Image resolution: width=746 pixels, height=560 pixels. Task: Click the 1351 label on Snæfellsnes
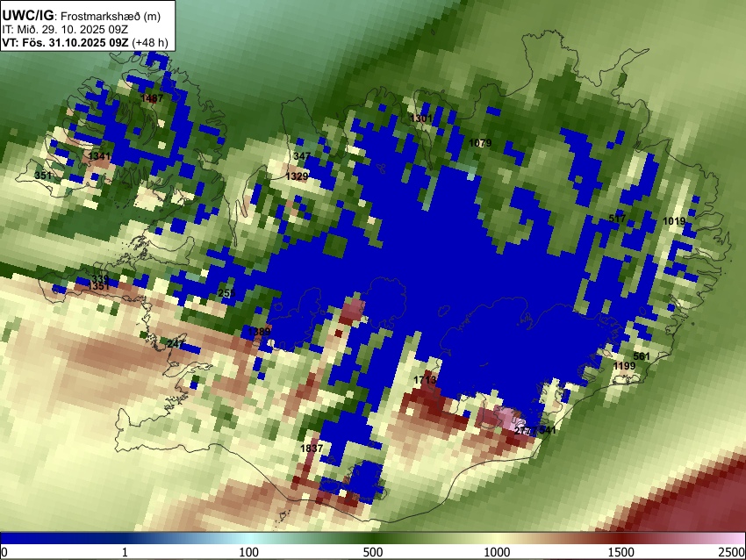99,286
